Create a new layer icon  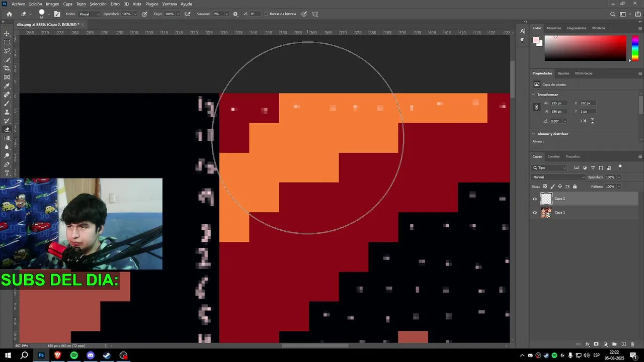click(x=623, y=344)
